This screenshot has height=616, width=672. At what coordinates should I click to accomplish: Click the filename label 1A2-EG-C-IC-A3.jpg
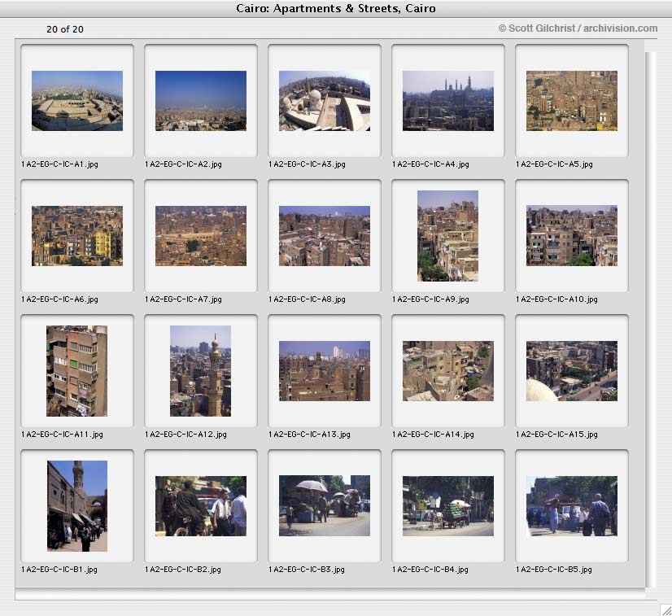307,164
